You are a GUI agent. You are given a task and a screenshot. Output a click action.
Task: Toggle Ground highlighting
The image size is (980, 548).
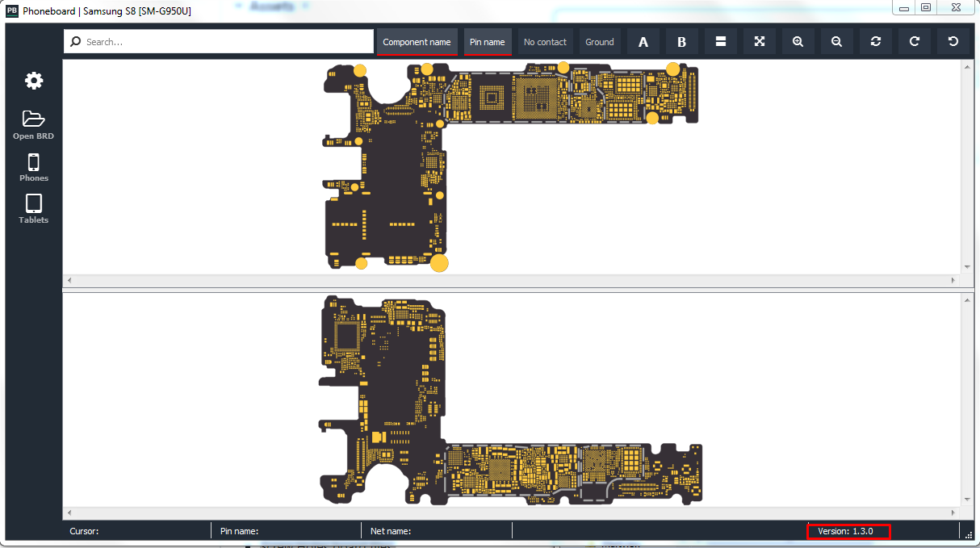point(600,42)
